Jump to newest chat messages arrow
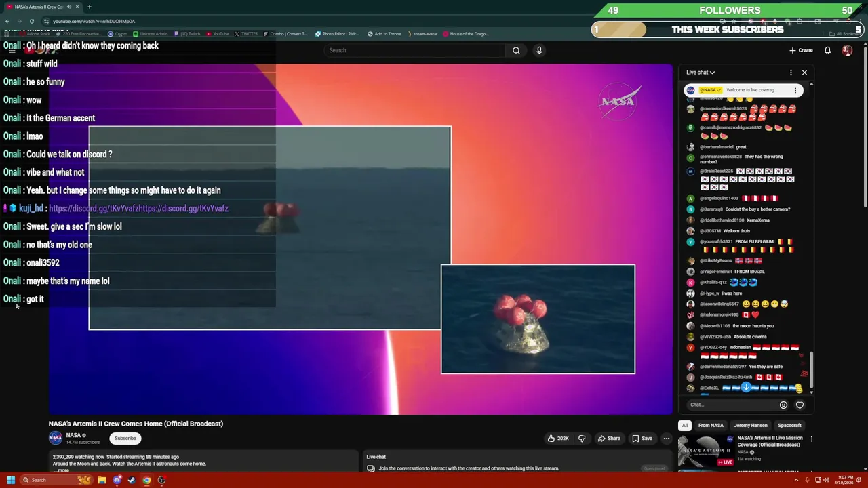Screen dimensions: 868x488 click(746, 387)
